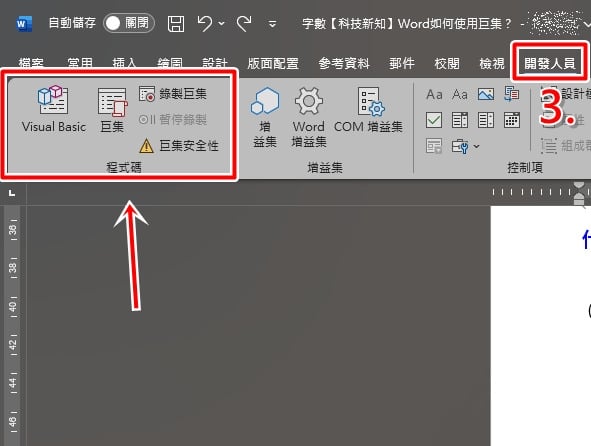Click the Redo arrow button

[244, 24]
